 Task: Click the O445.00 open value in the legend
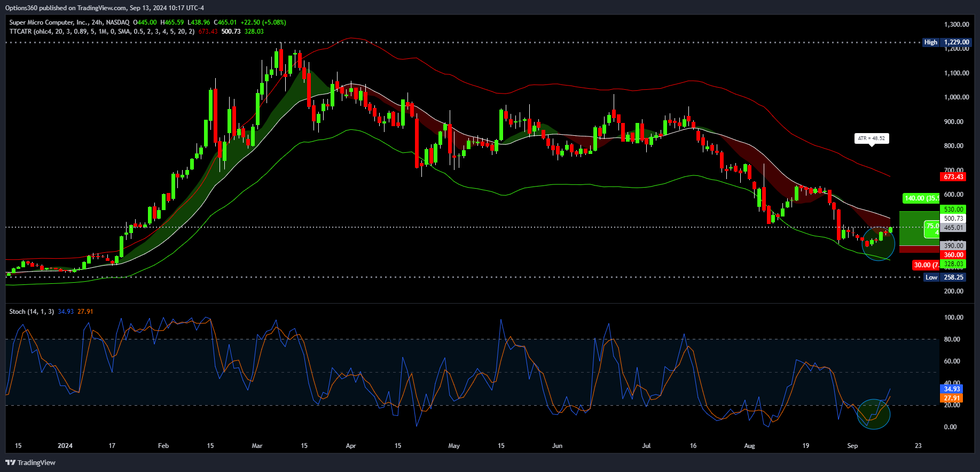pyautogui.click(x=145, y=22)
